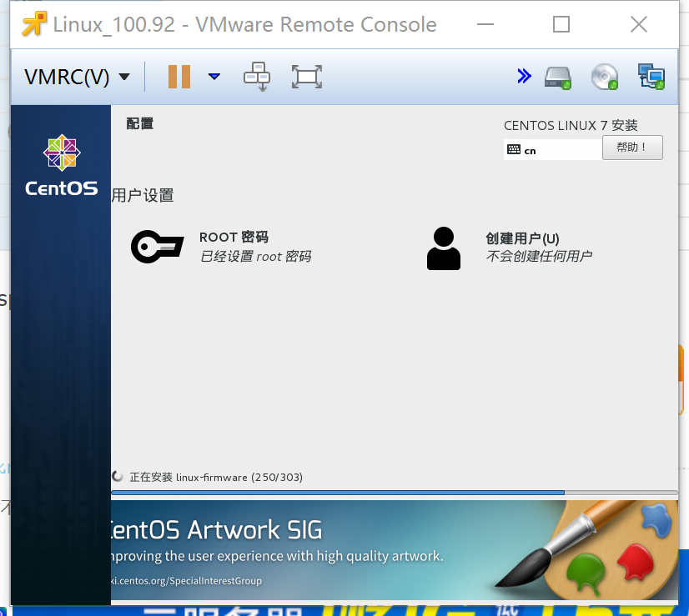The image size is (689, 616).
Task: Open ROOT password settings via key icon
Action: (158, 246)
